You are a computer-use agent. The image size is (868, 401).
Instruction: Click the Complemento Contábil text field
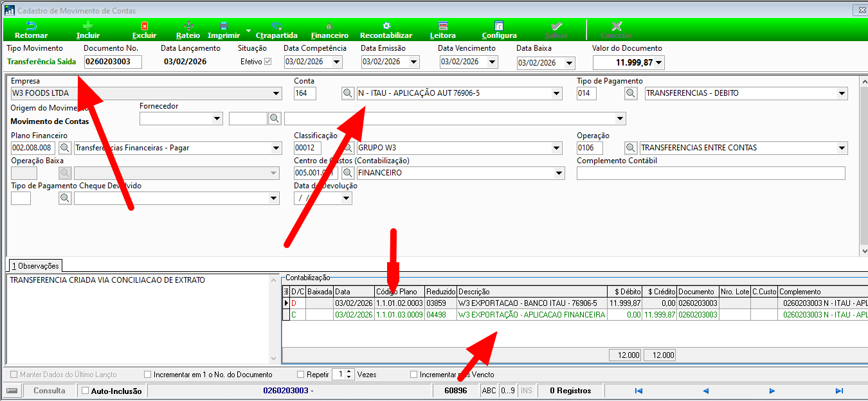tap(711, 173)
